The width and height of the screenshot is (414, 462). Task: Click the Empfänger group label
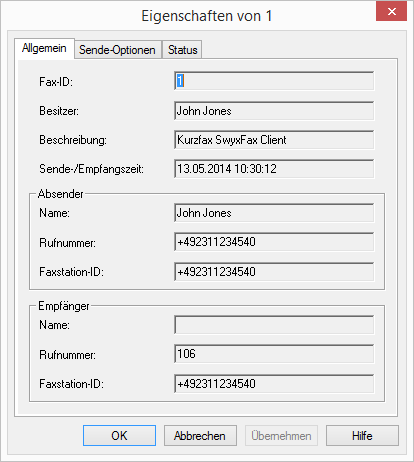pos(64,306)
